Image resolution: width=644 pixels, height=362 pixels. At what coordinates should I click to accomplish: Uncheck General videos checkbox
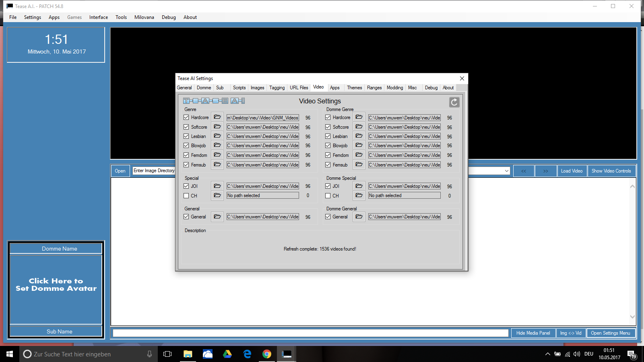point(186,217)
